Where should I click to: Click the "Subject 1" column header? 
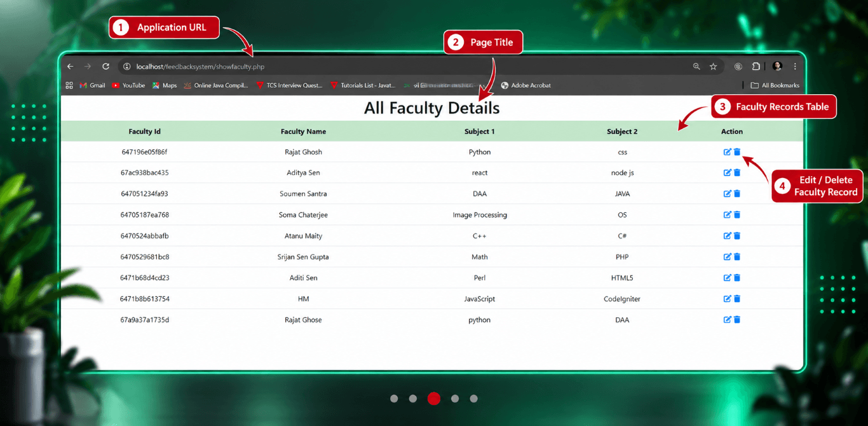pyautogui.click(x=480, y=132)
